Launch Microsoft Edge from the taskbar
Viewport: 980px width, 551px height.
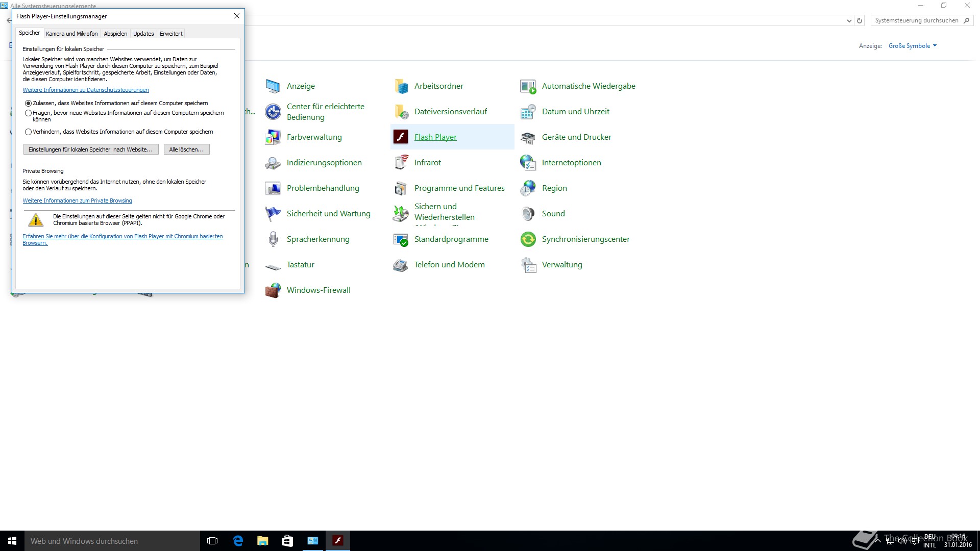[237, 541]
